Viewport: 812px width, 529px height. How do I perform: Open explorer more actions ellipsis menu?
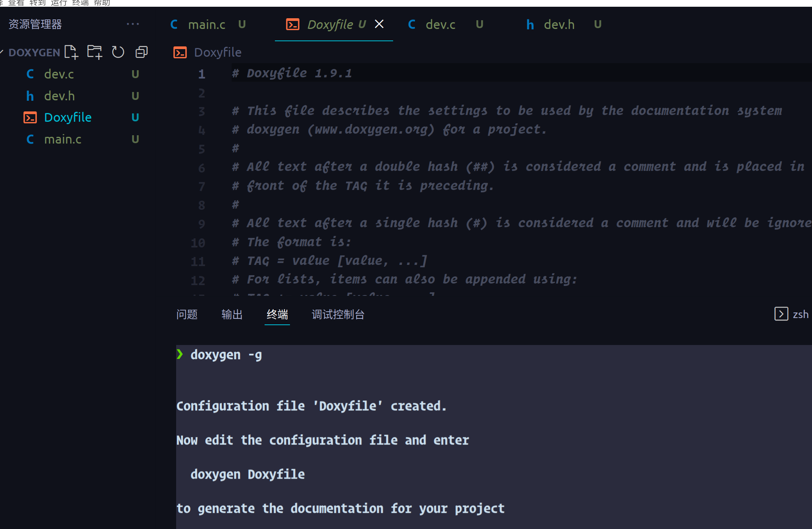133,24
